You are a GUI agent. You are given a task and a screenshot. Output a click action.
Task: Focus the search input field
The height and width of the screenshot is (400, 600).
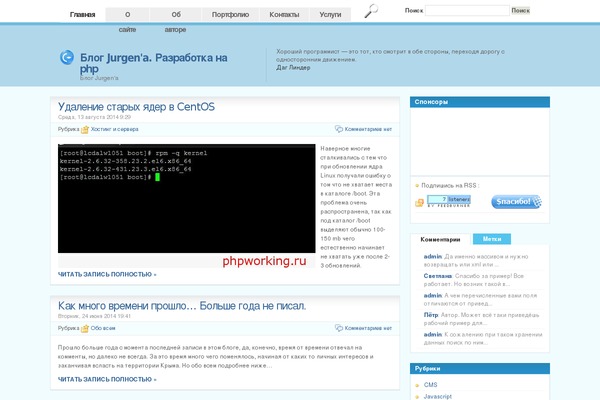pos(467,10)
